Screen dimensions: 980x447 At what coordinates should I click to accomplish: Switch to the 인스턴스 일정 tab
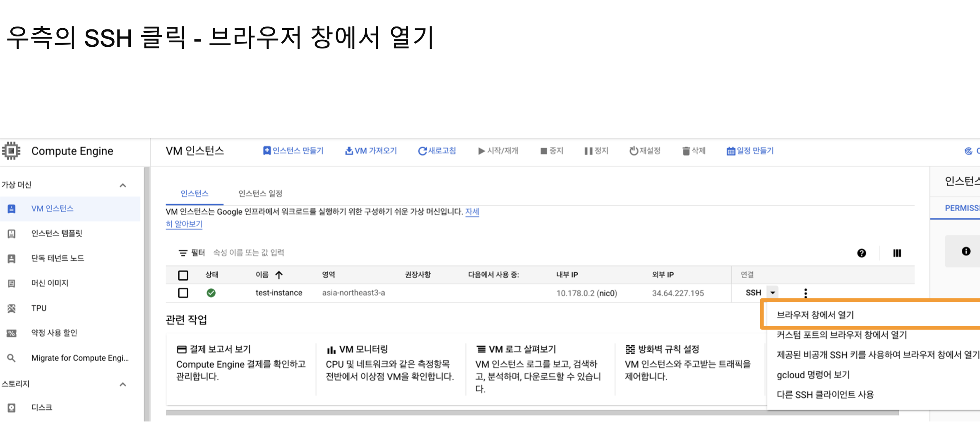coord(260,193)
